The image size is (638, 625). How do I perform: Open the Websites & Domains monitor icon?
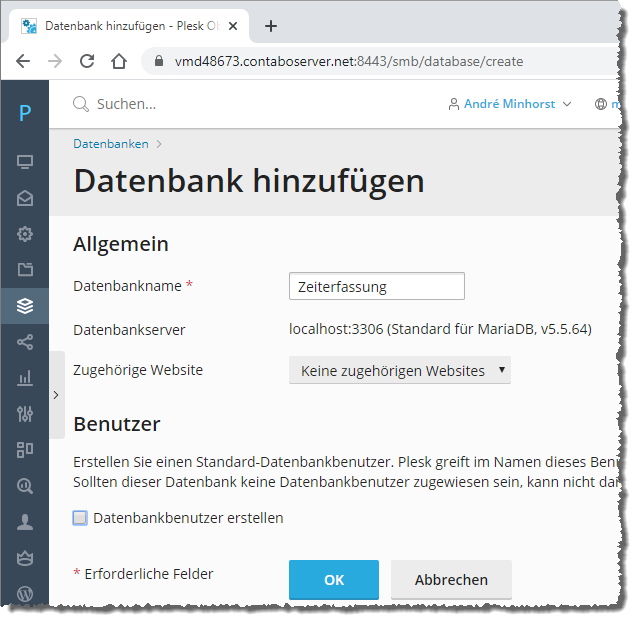coord(25,162)
